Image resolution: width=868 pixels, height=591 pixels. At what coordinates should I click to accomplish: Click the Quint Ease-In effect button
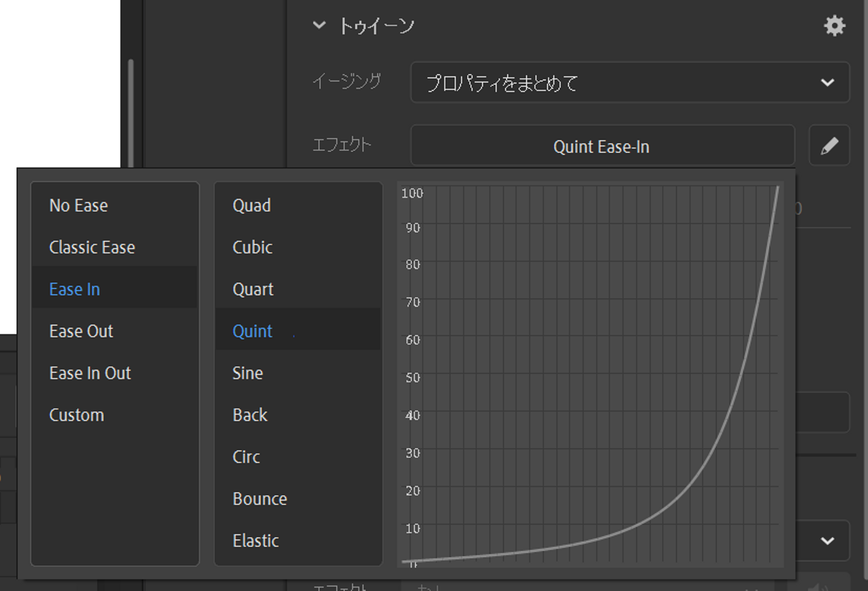click(602, 146)
